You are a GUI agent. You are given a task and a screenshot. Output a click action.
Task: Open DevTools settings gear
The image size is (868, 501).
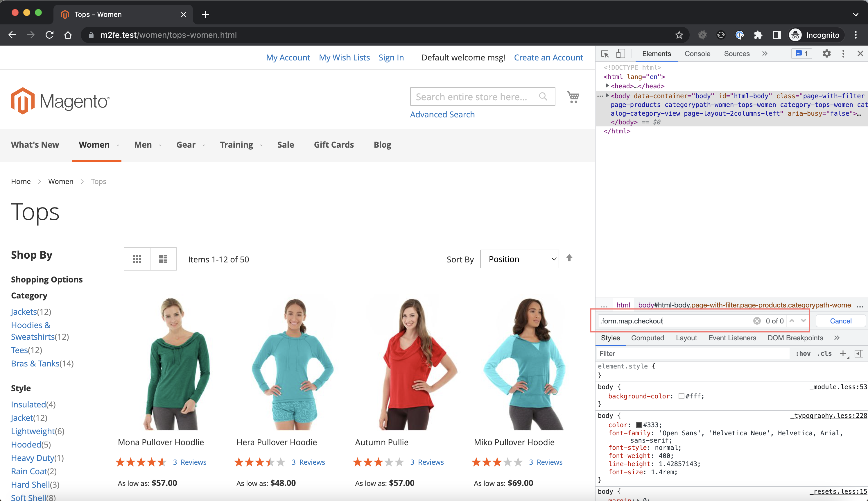click(826, 54)
